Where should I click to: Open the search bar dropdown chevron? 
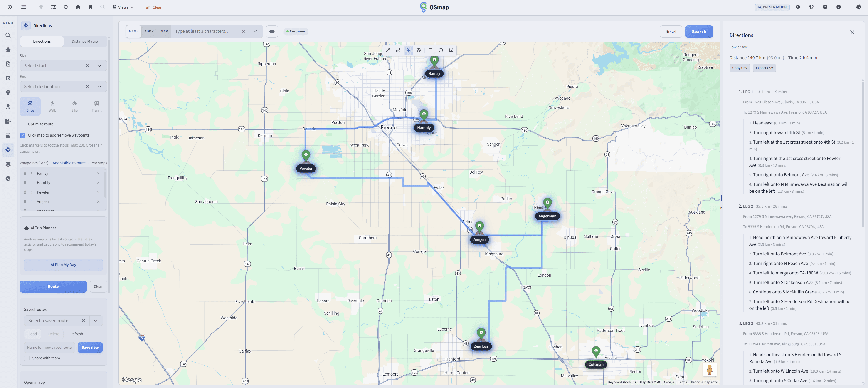pyautogui.click(x=255, y=31)
